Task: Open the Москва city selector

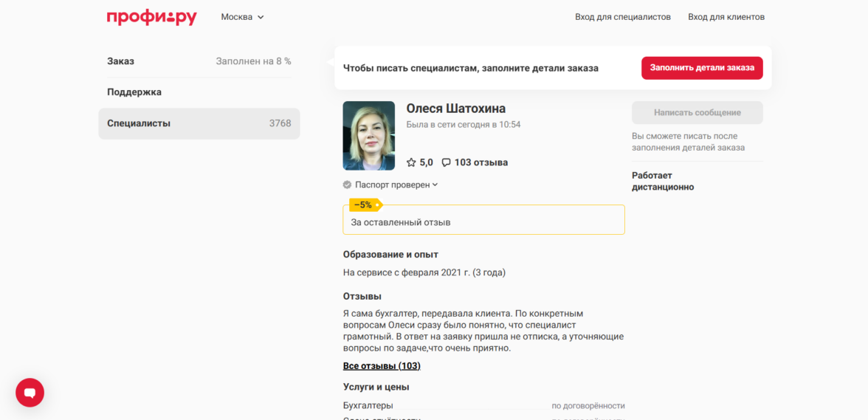Action: 242,17
